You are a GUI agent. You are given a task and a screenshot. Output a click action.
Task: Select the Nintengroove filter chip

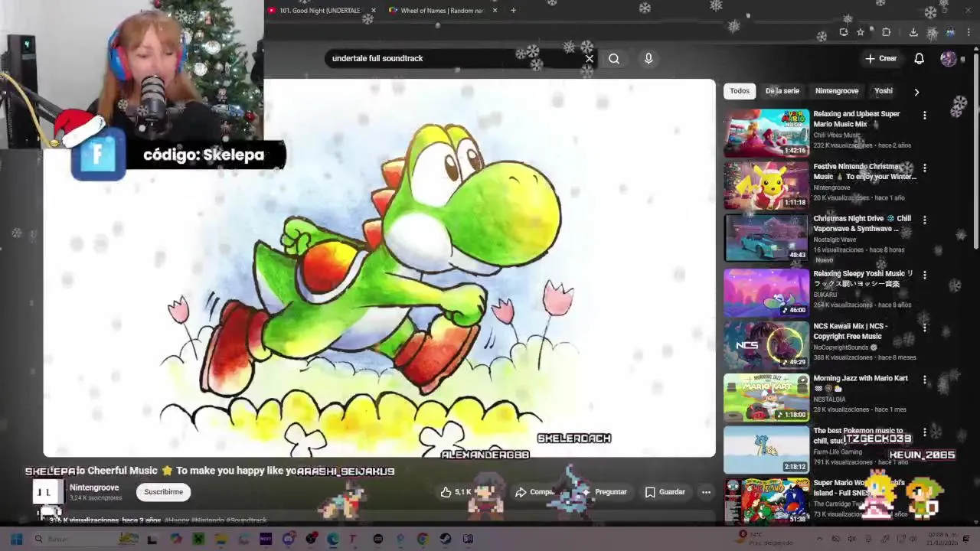click(837, 91)
